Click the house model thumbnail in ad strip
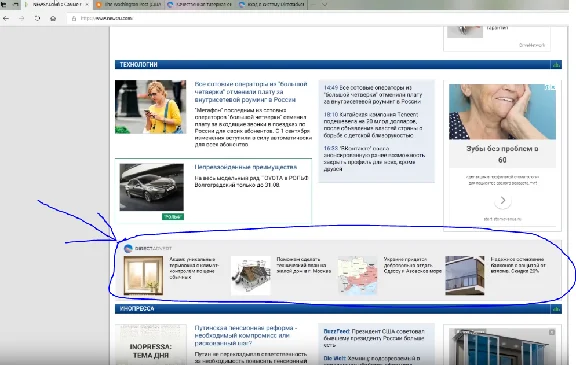The image size is (576, 365). click(x=251, y=275)
